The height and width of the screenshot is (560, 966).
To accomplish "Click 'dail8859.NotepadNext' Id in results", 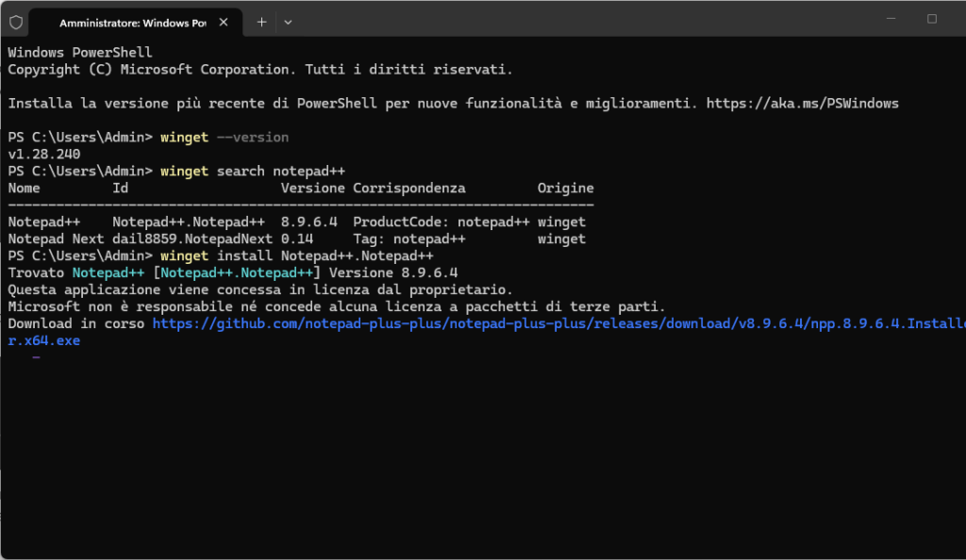I will [x=192, y=239].
